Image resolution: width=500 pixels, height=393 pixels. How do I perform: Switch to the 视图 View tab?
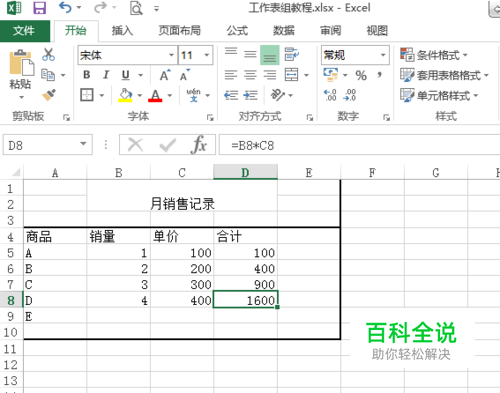click(377, 31)
